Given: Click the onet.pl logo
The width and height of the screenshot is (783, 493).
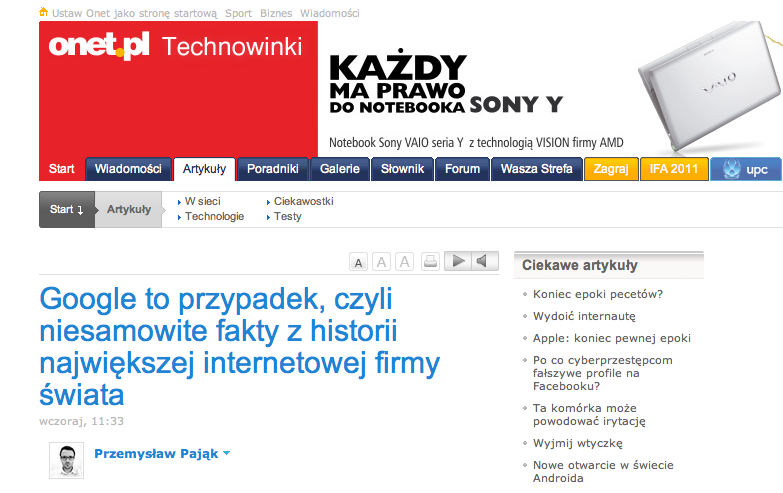Looking at the screenshot, I should (98, 46).
